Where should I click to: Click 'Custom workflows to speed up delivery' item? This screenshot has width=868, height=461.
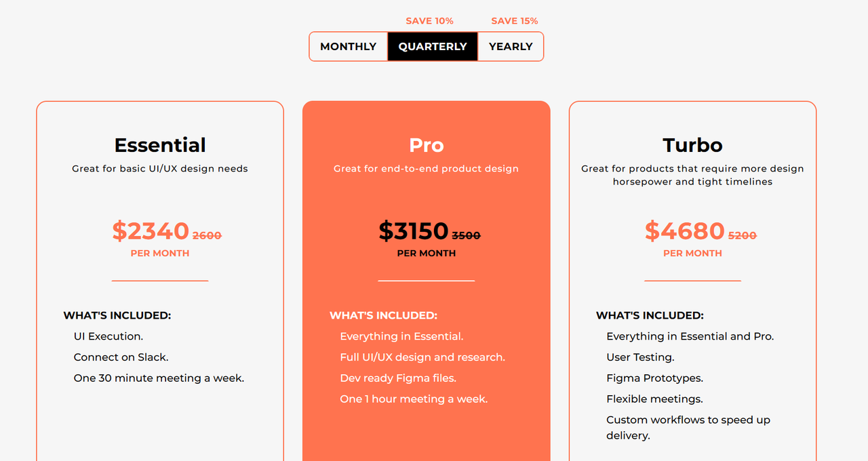(x=688, y=428)
